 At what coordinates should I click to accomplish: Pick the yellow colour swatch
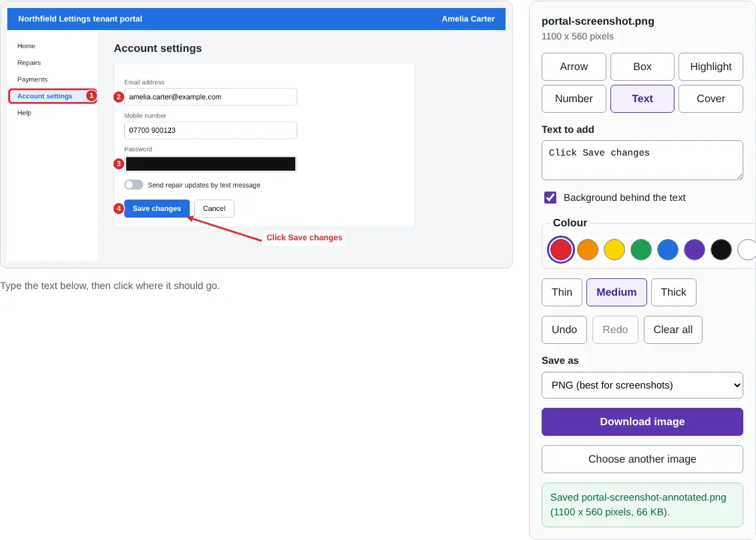coord(614,250)
